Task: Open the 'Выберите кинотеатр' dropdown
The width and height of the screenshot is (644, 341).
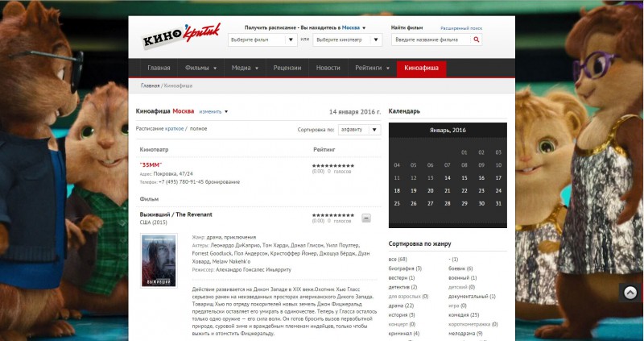Action: (x=348, y=40)
